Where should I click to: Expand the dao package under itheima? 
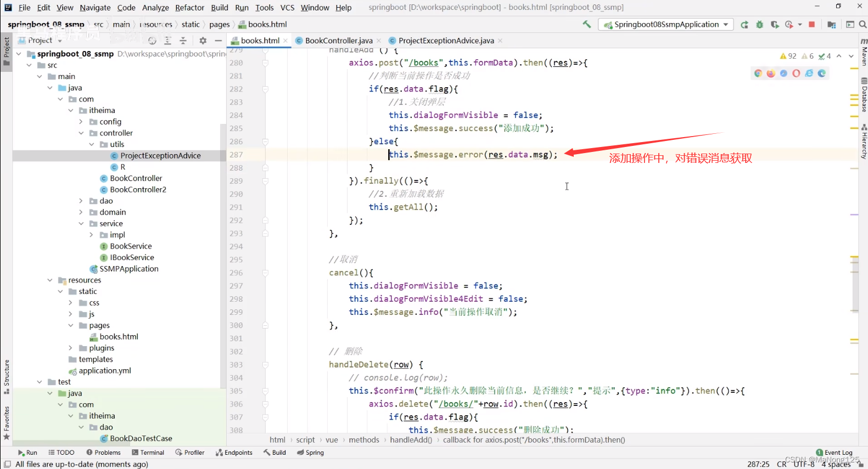pos(81,201)
